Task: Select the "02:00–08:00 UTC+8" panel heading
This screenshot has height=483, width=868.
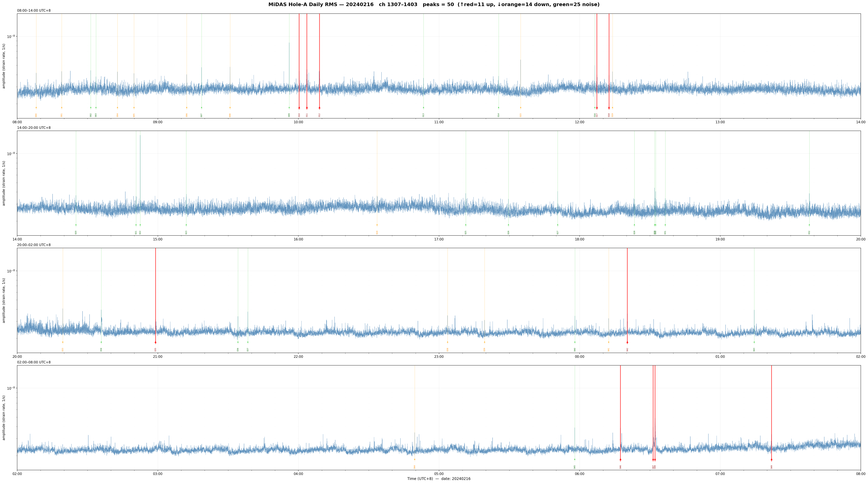Action: (34, 362)
